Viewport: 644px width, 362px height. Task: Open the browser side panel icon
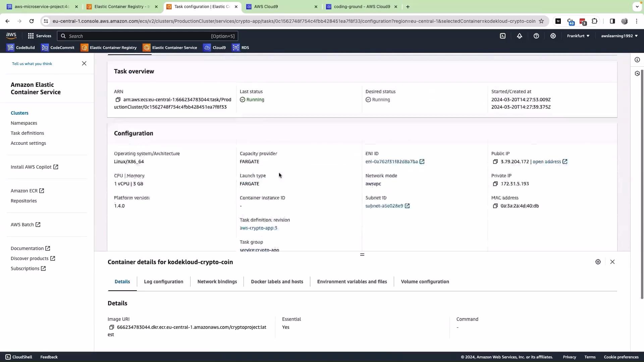[x=612, y=21]
